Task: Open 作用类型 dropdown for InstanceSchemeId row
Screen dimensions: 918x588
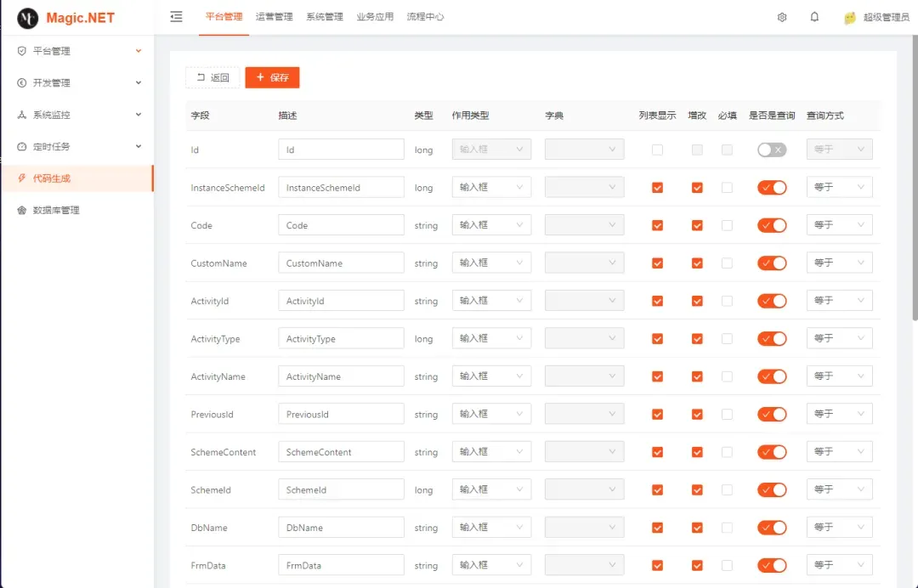Action: pyautogui.click(x=491, y=187)
